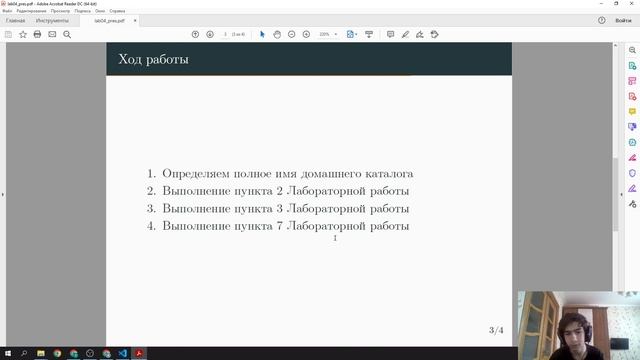Open File Explorer from taskbar
The height and width of the screenshot is (360, 640).
41,353
